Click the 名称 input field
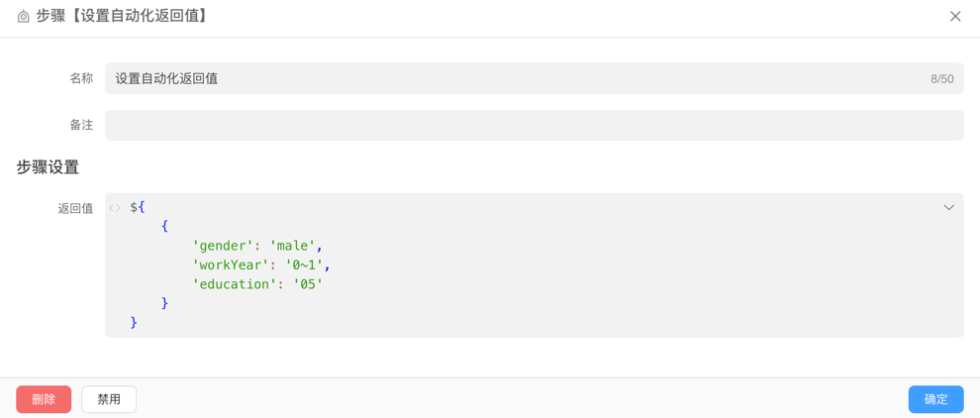980x418 pixels. tap(515, 78)
